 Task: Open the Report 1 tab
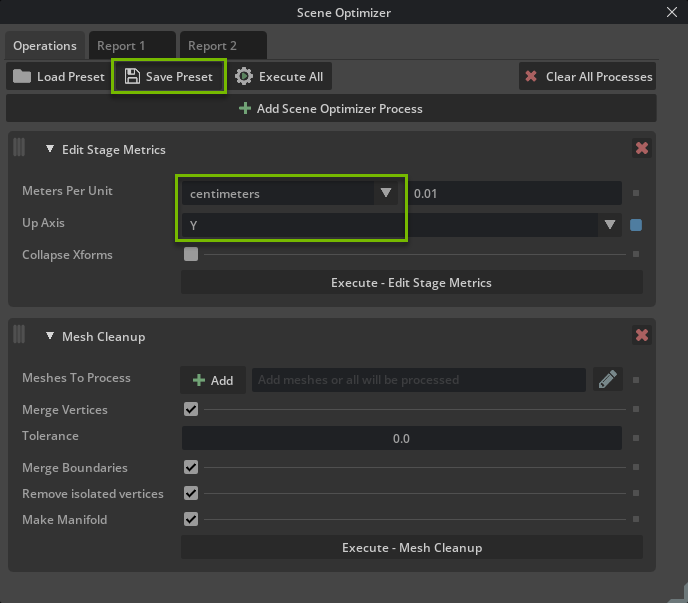(x=132, y=46)
